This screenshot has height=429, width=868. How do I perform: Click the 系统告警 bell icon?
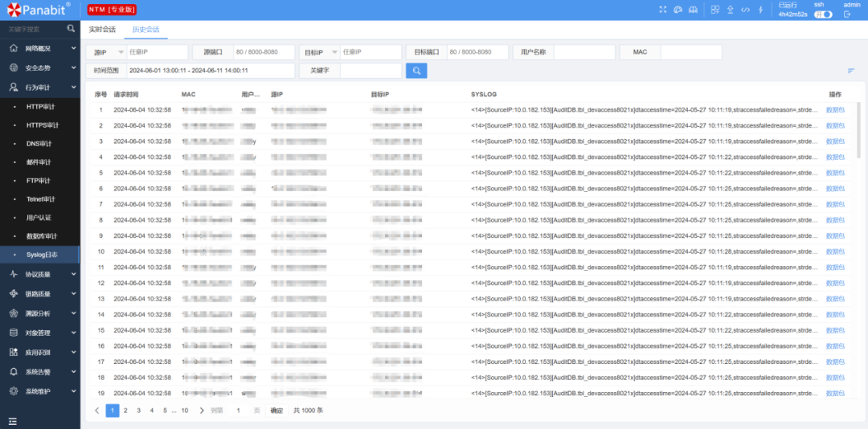[14, 371]
